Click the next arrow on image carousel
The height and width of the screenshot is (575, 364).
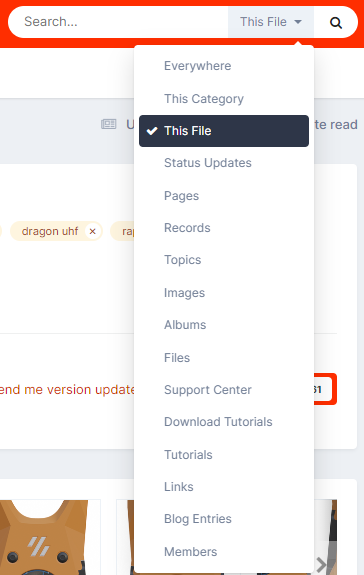point(321,565)
